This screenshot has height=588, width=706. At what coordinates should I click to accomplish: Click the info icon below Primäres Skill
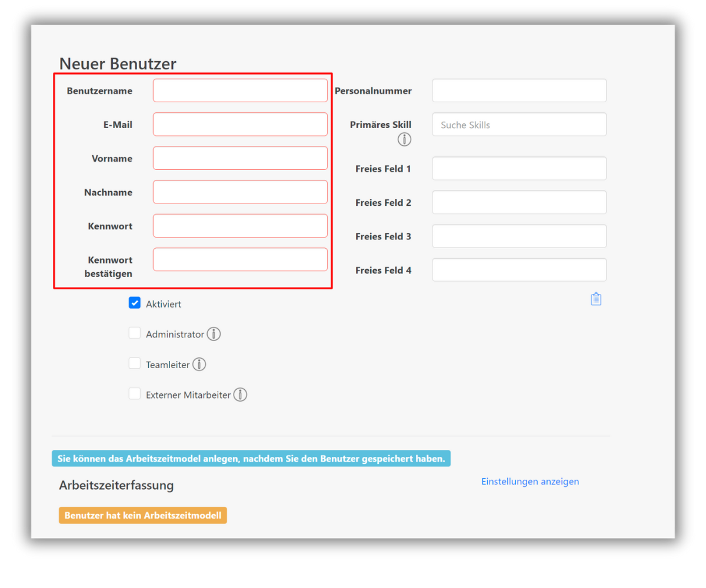click(404, 139)
